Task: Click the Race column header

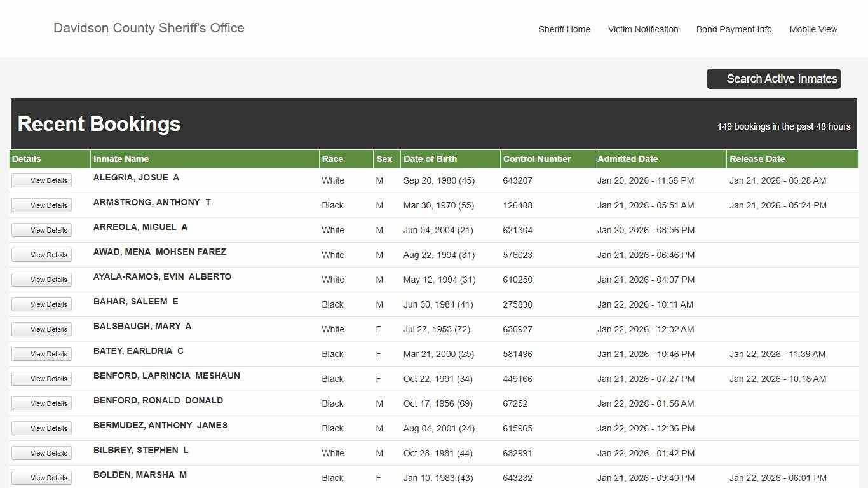Action: [332, 159]
